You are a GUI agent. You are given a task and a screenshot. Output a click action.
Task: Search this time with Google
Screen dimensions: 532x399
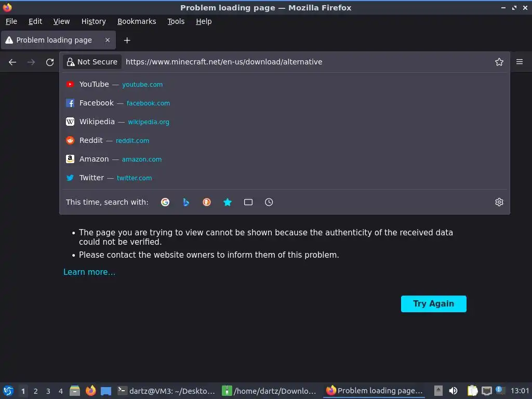[165, 202]
